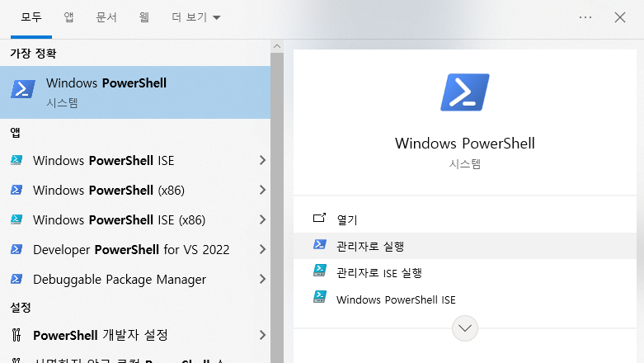Switch to the 모두 tab
644x363 pixels.
click(31, 17)
